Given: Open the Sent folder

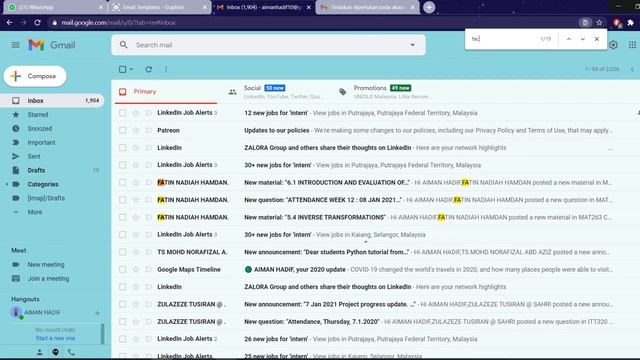Looking at the screenshot, I should [x=52, y=156].
